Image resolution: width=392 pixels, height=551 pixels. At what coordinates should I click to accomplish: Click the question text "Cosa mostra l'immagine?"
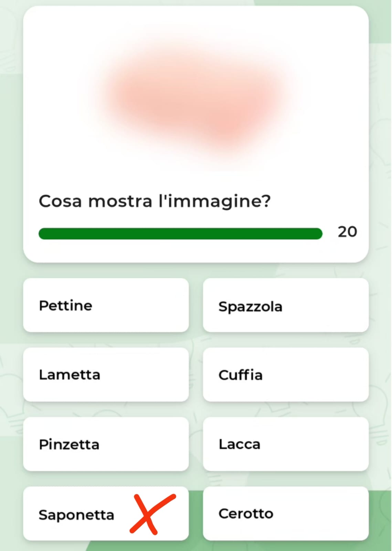pos(155,201)
